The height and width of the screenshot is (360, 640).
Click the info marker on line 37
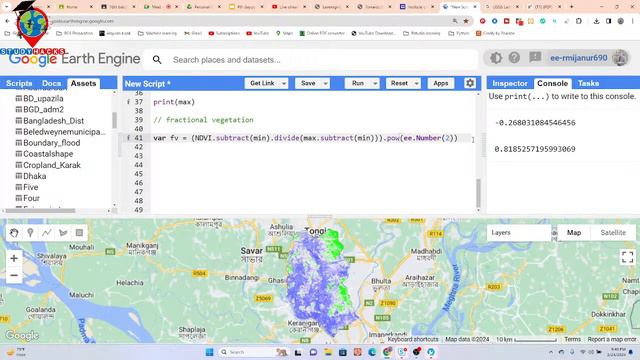click(128, 102)
